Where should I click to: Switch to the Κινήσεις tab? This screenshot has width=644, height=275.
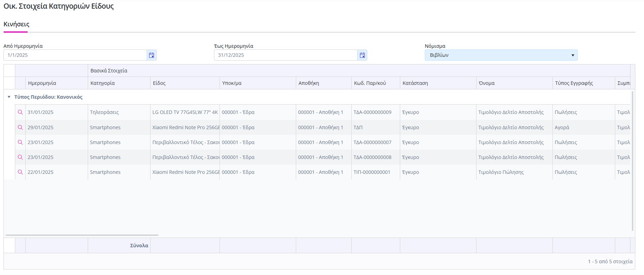coord(16,24)
